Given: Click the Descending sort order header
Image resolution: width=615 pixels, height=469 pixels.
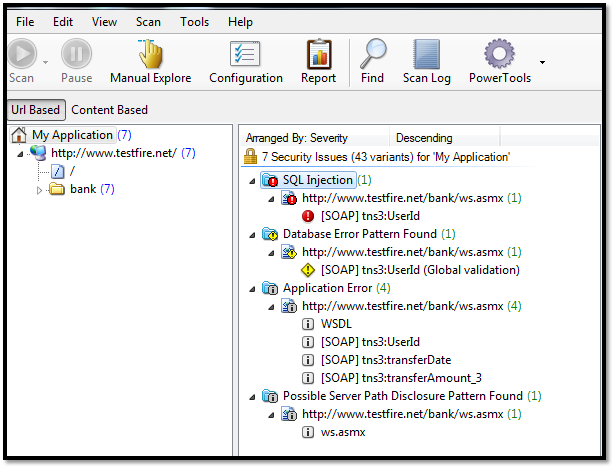Looking at the screenshot, I should pos(424,138).
